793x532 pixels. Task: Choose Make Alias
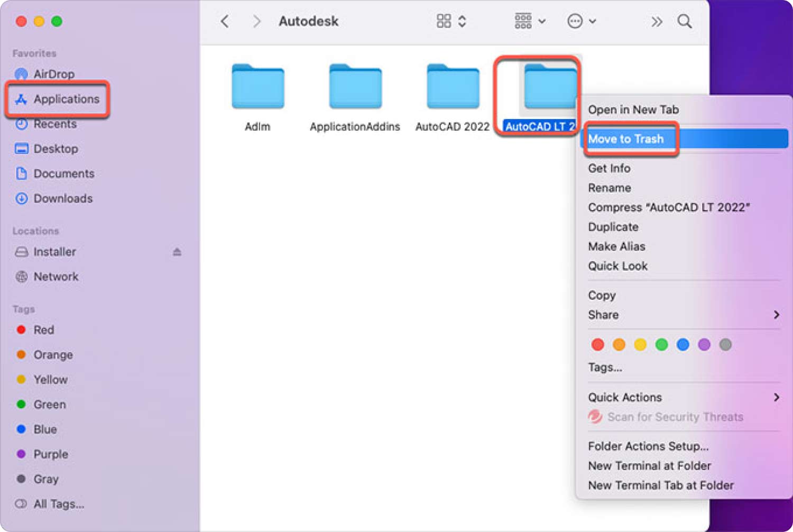pos(616,246)
